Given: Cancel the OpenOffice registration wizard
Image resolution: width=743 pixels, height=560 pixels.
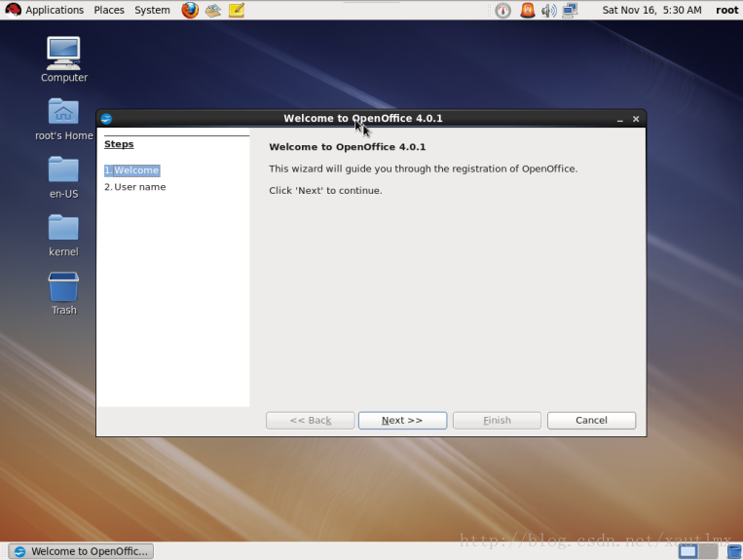Looking at the screenshot, I should click(x=591, y=420).
